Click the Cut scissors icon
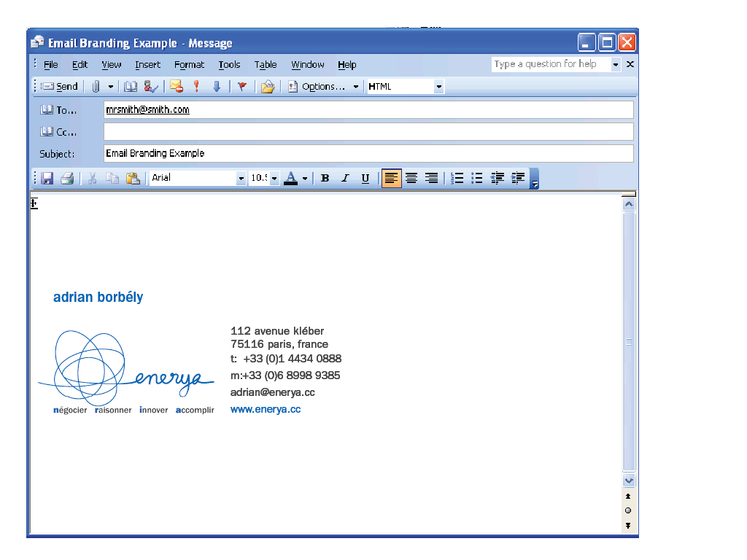The width and height of the screenshot is (747, 560). tap(93, 178)
